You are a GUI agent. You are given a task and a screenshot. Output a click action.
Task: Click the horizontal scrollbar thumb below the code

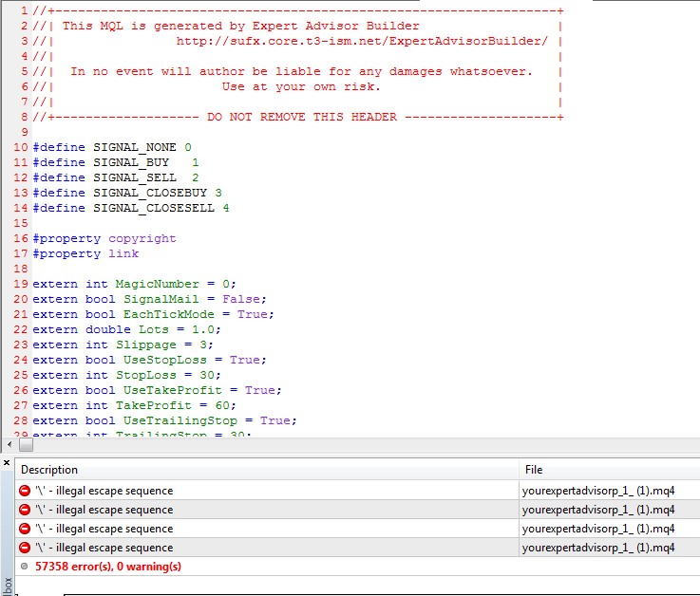click(x=26, y=444)
